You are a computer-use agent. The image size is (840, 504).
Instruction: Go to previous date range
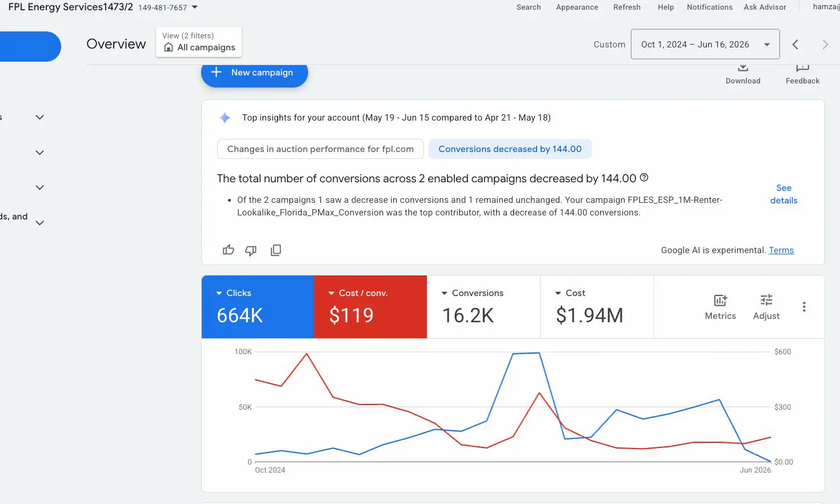click(x=795, y=45)
